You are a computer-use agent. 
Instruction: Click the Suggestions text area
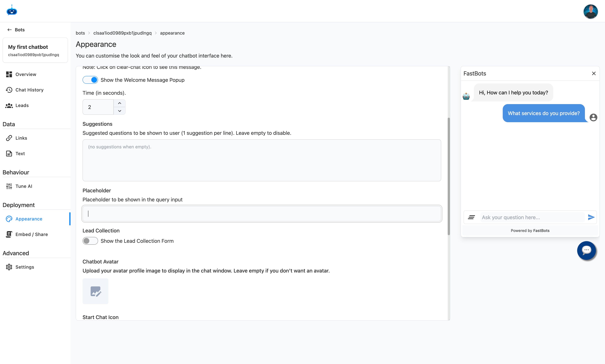tap(262, 160)
